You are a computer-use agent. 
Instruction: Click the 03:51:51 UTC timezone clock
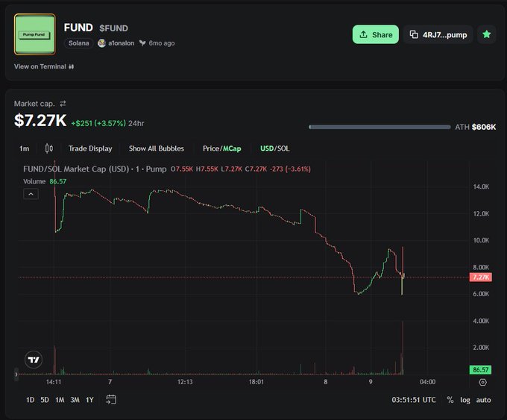414,400
